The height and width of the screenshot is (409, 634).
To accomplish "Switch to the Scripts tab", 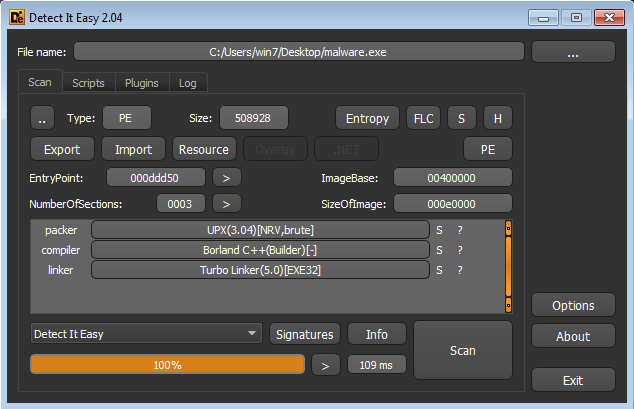I will 88,83.
